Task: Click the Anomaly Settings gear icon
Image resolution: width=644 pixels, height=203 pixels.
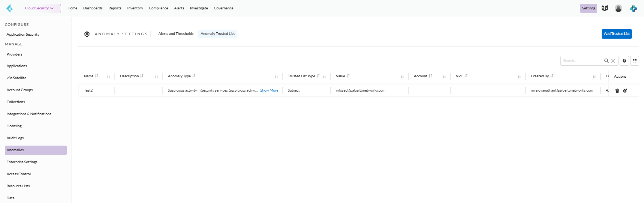Action: [87, 34]
